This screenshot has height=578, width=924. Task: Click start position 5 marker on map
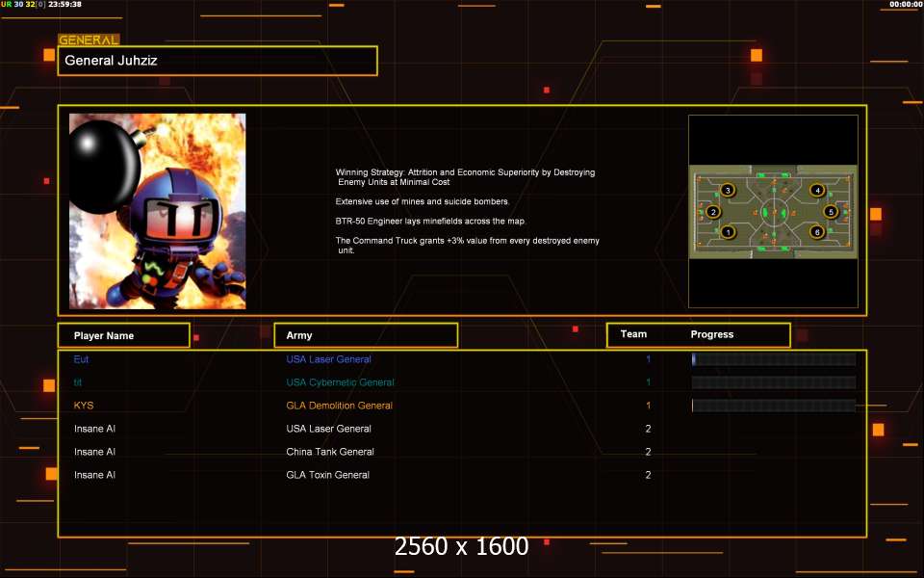click(x=831, y=212)
